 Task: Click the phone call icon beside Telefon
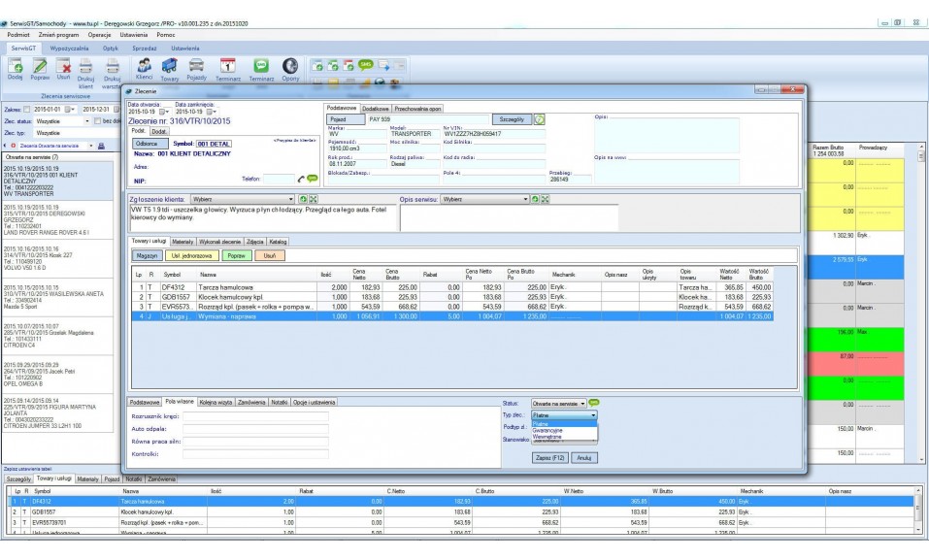click(x=301, y=179)
